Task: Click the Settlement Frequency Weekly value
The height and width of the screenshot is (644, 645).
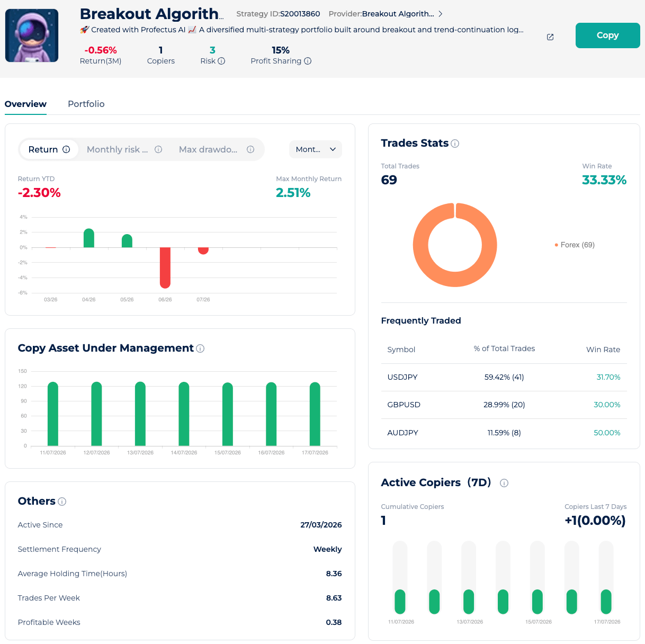Action: point(328,549)
